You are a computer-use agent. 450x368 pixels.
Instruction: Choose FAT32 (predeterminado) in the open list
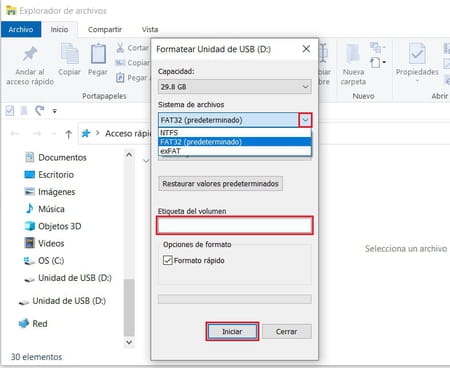pos(235,142)
